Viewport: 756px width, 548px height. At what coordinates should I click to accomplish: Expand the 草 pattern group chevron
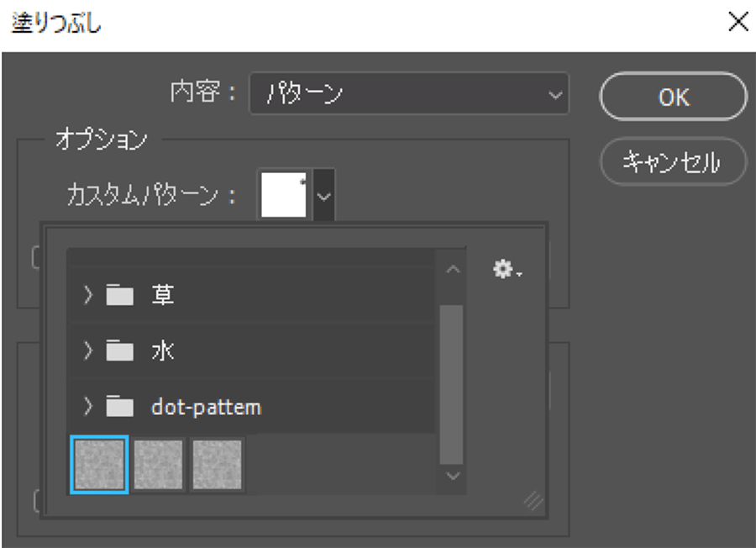88,295
